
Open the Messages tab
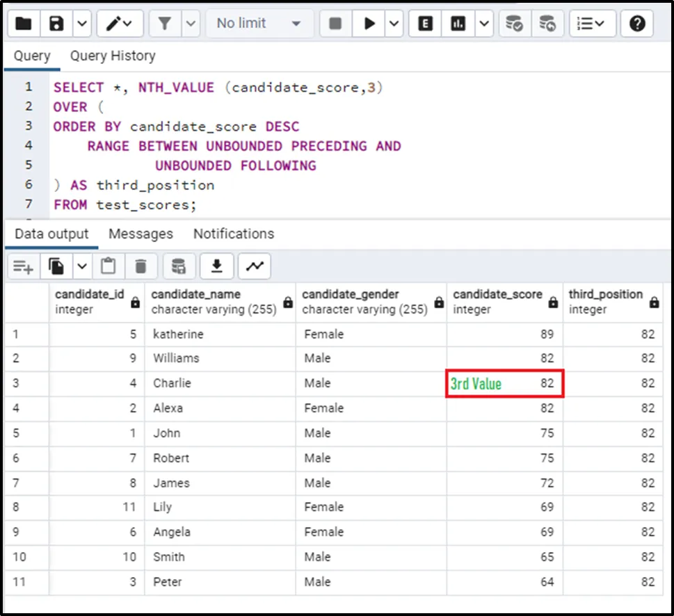(x=141, y=234)
